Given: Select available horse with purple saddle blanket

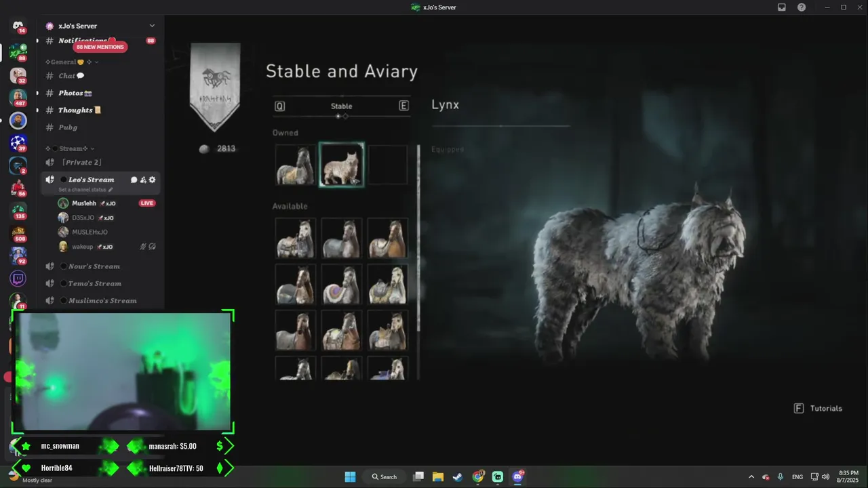Looking at the screenshot, I should point(341,285).
